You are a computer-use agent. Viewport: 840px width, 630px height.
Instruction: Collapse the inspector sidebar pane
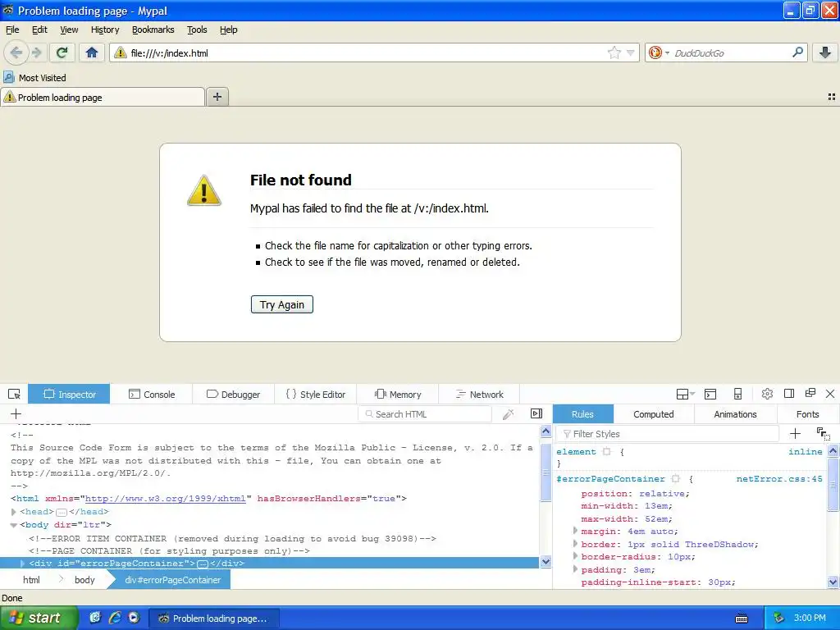(536, 413)
